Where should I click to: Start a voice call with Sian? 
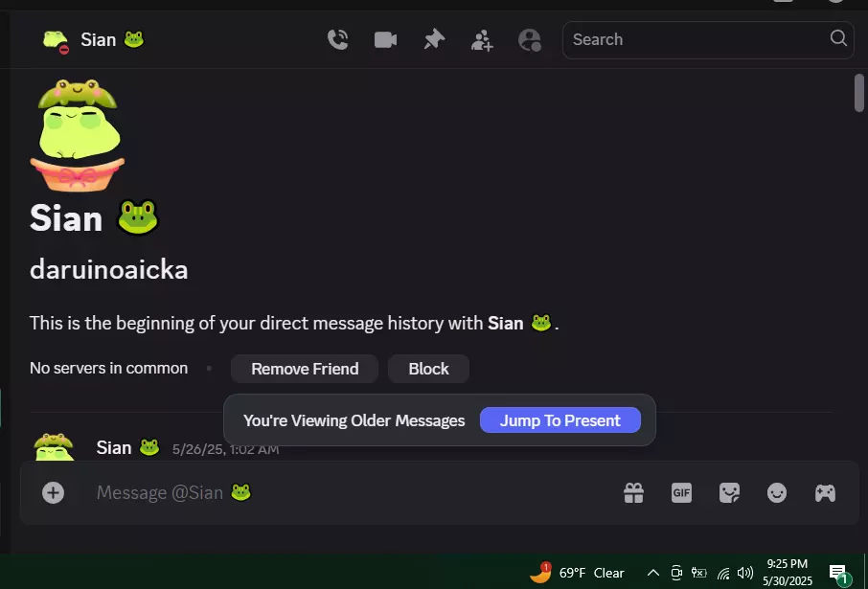[337, 40]
